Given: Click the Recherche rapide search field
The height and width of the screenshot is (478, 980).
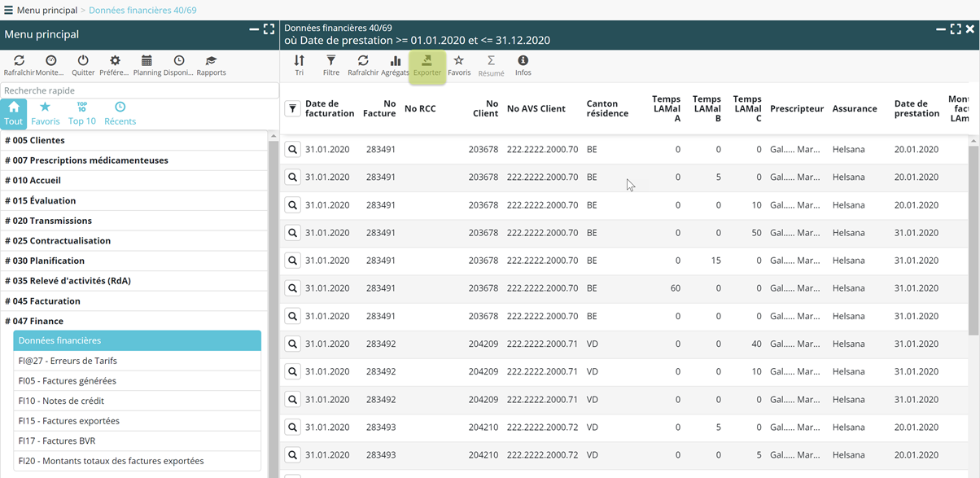Looking at the screenshot, I should coord(138,90).
